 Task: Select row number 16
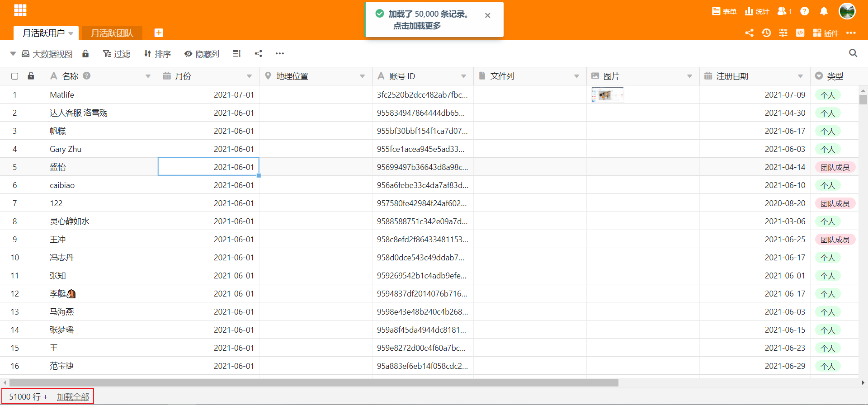(15, 366)
